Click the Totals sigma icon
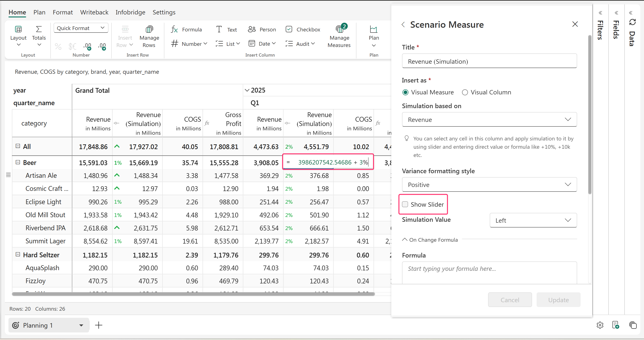The width and height of the screenshot is (644, 340). [39, 30]
